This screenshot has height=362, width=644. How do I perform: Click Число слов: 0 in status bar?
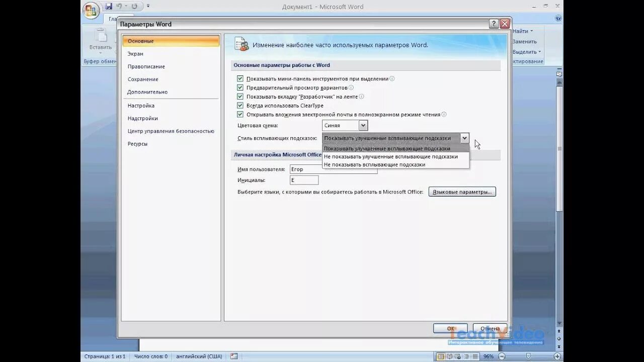[151, 356]
